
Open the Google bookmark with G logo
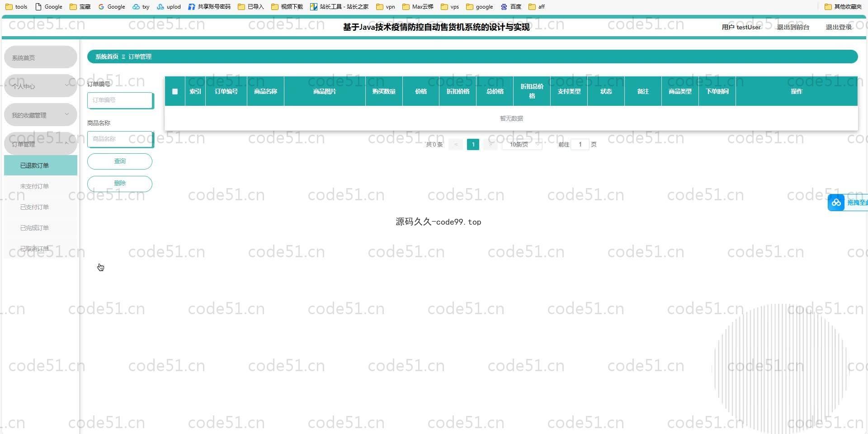pos(112,6)
